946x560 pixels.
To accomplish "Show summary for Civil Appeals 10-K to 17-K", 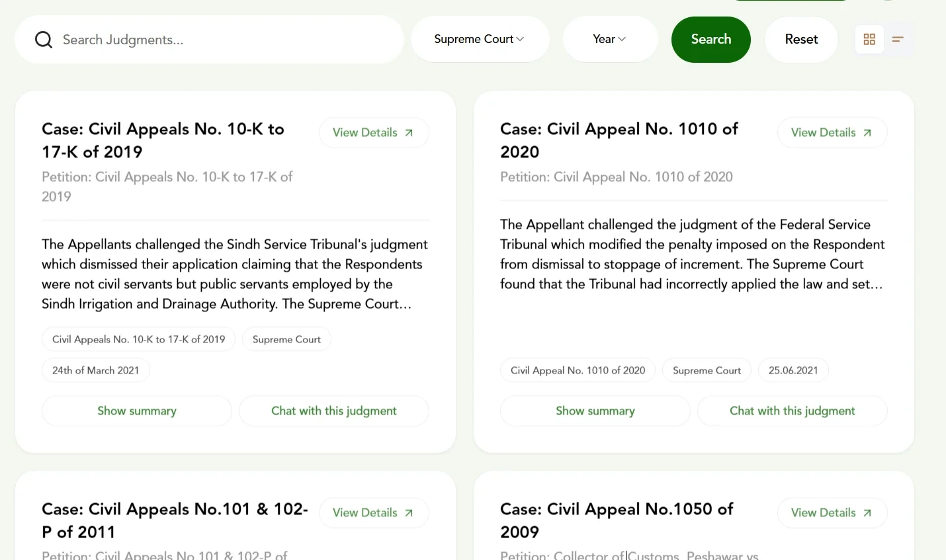I will pyautogui.click(x=137, y=411).
